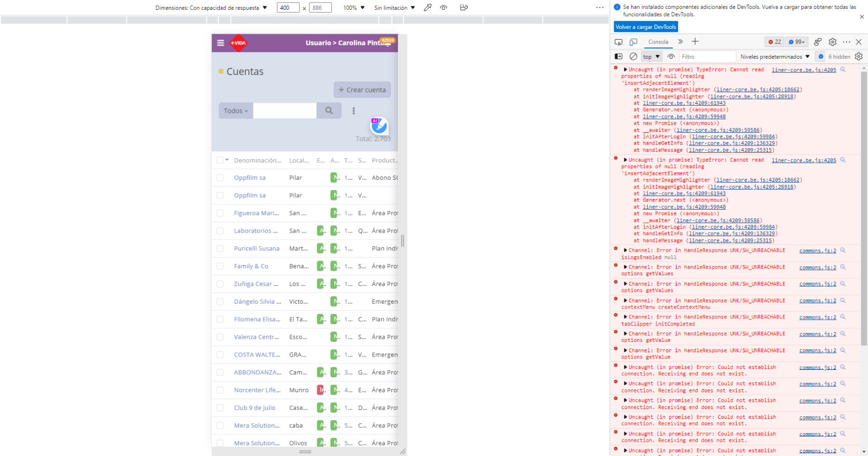Open renderImageHighlighter liner-core.be.js:4205:18662 link in first error
This screenshot has width=868, height=456.
pos(757,90)
